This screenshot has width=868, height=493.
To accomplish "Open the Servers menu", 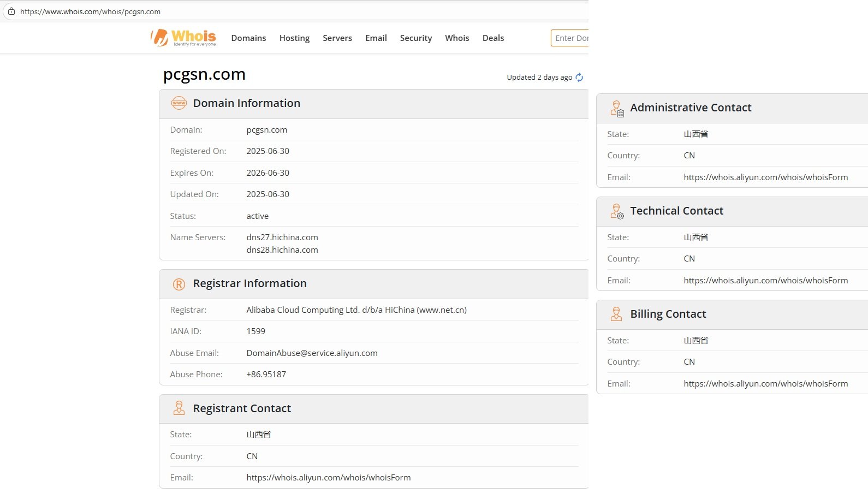I will coord(337,38).
